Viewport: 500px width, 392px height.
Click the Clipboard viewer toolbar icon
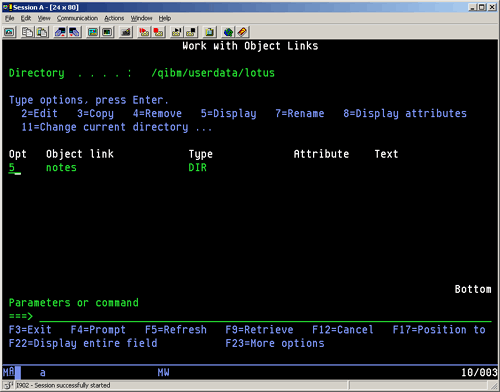pyautogui.click(x=210, y=32)
